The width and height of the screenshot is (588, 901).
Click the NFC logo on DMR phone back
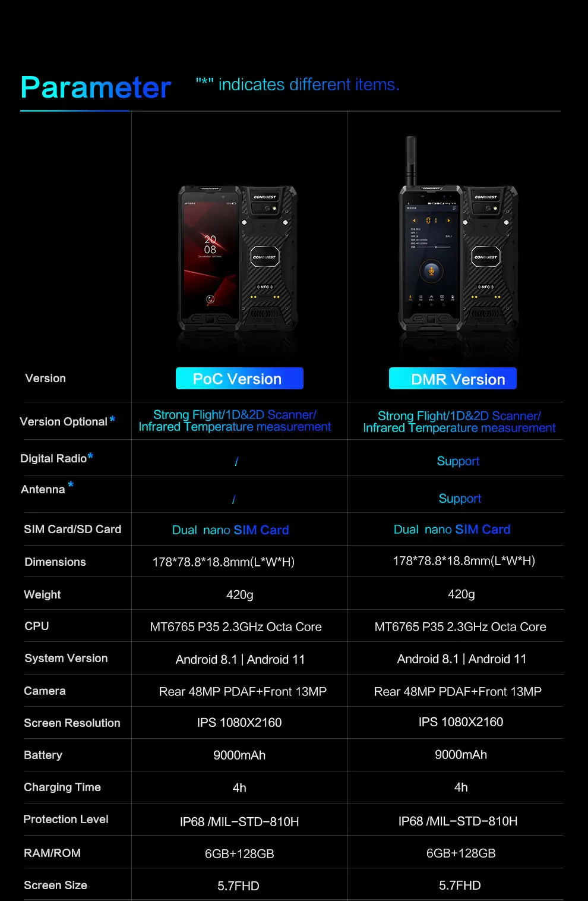(x=486, y=287)
